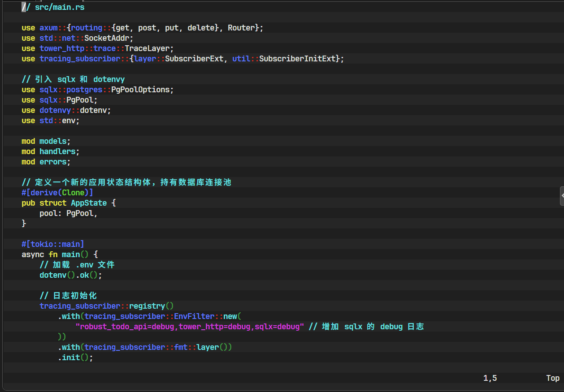Click the 'tracing_subscriber::registry()' call
Image resolution: width=564 pixels, height=392 pixels.
pos(107,306)
